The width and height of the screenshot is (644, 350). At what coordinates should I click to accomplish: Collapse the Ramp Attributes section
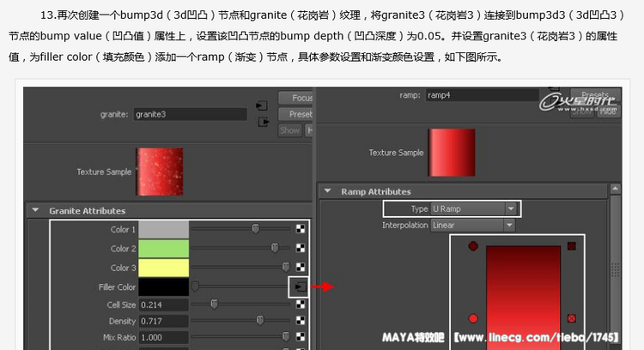328,191
